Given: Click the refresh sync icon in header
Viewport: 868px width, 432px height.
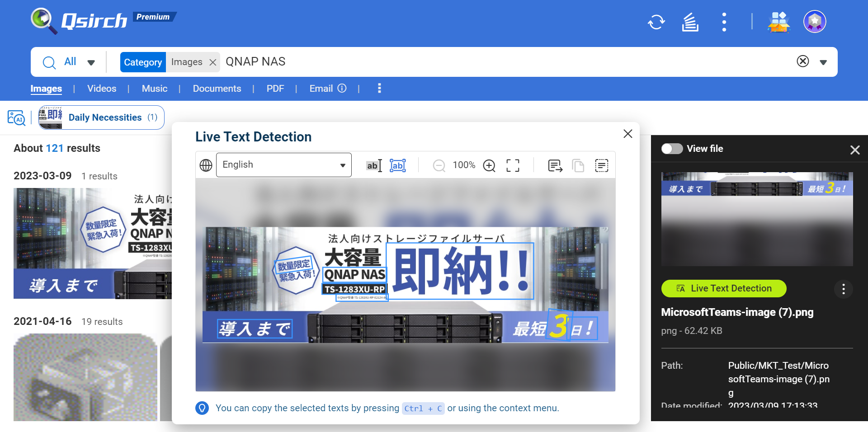Looking at the screenshot, I should (x=656, y=22).
